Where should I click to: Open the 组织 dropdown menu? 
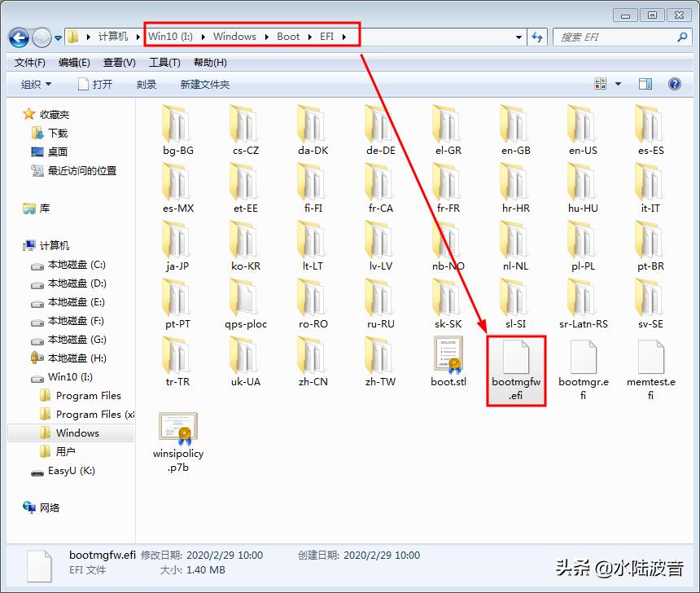pos(34,83)
